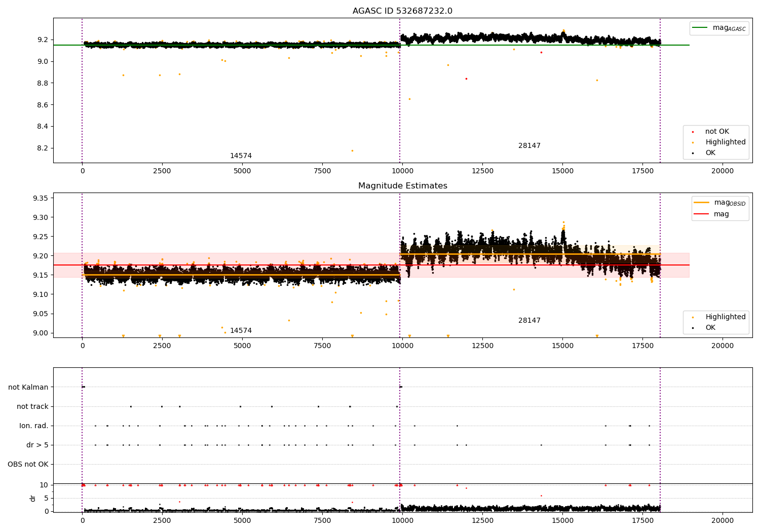Click the y-axis tick '9.2' in the top plot
Image resolution: width=760 pixels, height=532 pixels.
[43, 40]
